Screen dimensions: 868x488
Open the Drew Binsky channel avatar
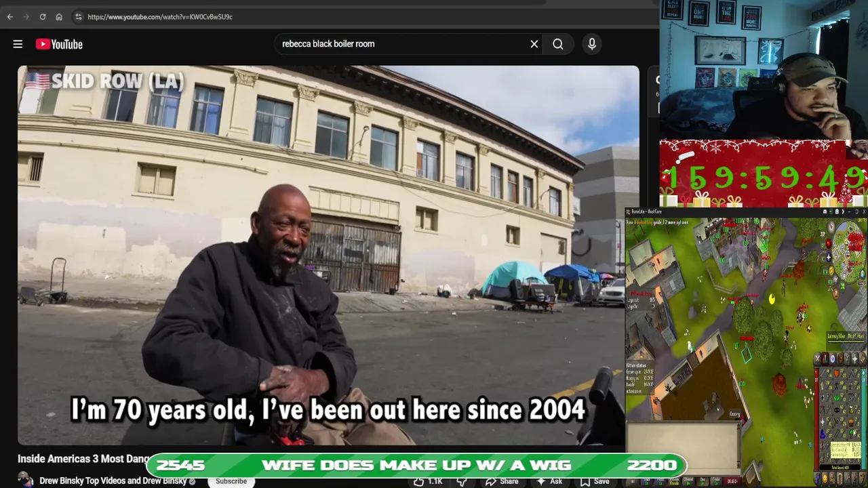coord(25,481)
